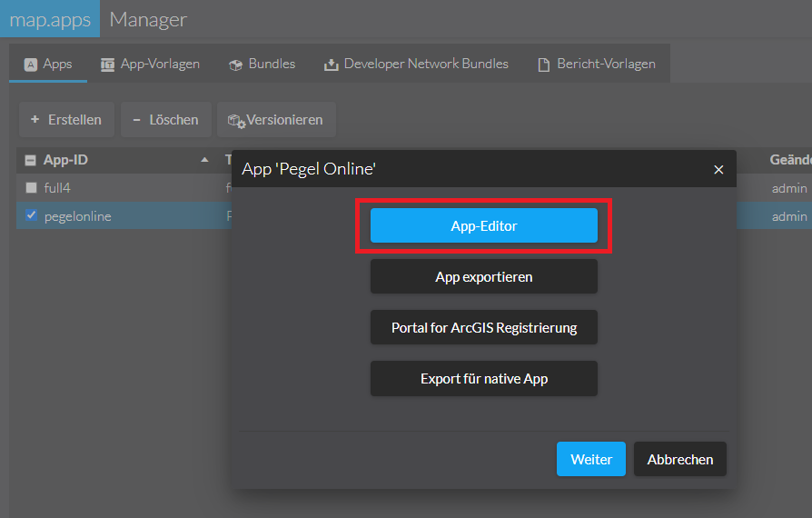Viewport: 812px width, 518px height.
Task: Go to the Bundles tab
Action: (x=262, y=64)
